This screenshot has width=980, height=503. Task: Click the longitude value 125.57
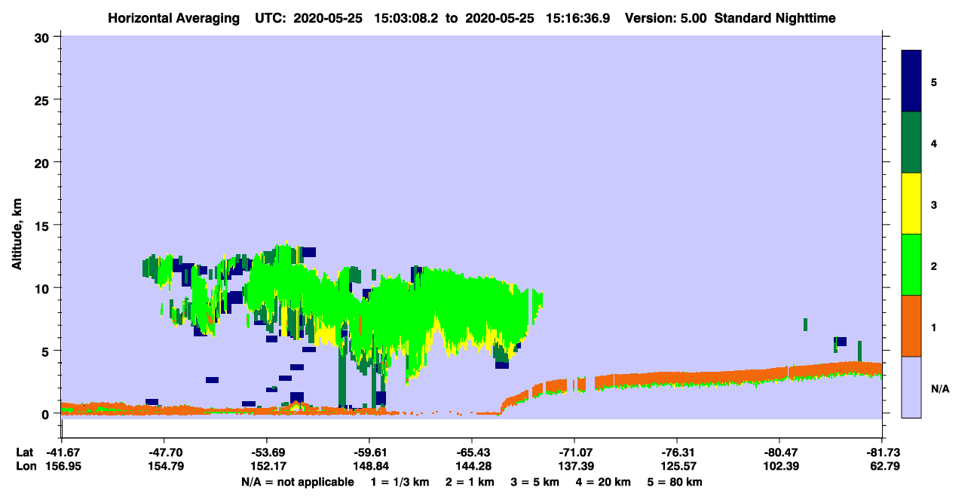tap(677, 466)
